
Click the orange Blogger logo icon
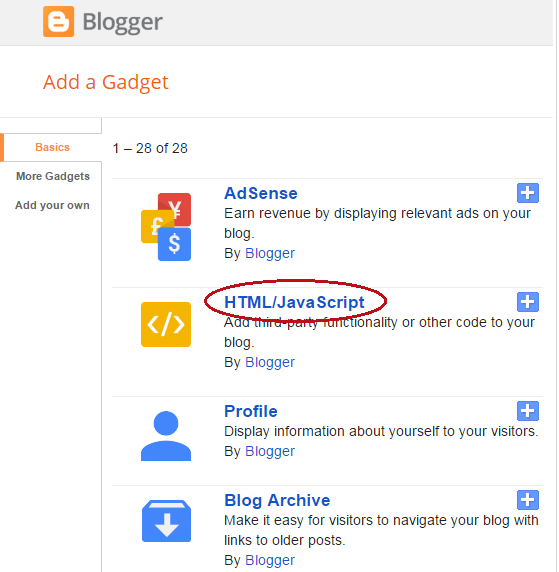58,22
